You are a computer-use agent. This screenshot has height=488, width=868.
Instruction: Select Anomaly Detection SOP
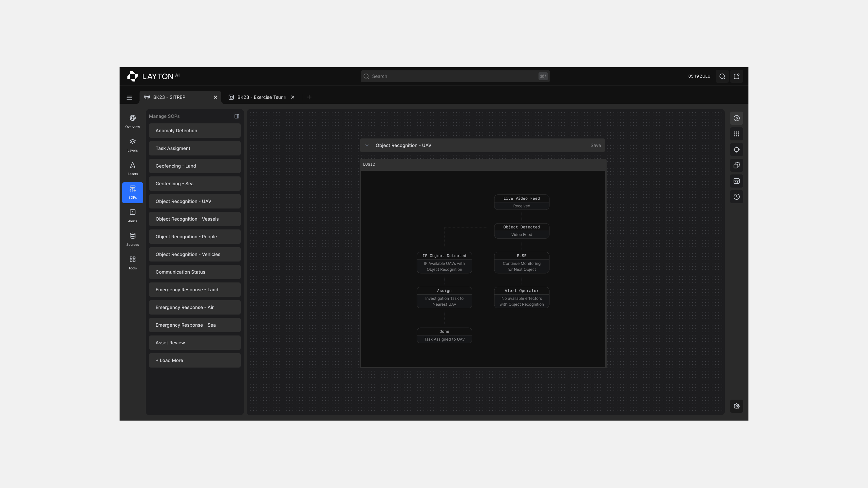coord(195,131)
